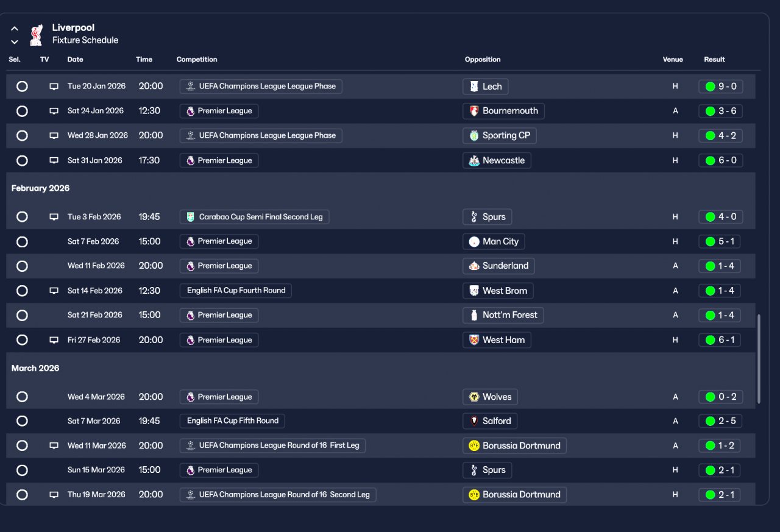Click the TV icon on the Carabao Cup row
This screenshot has width=780, height=532.
[x=54, y=217]
